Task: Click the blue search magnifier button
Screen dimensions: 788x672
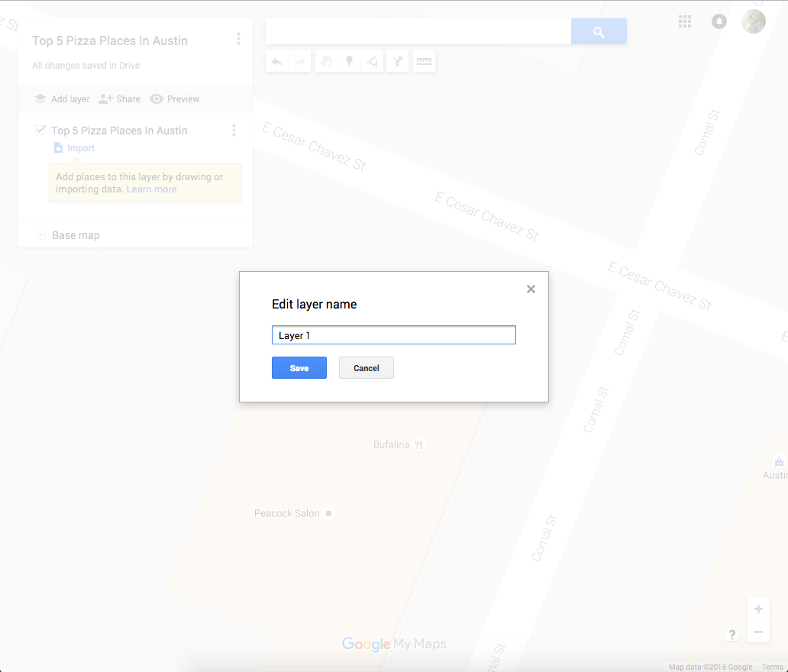Action: (599, 31)
